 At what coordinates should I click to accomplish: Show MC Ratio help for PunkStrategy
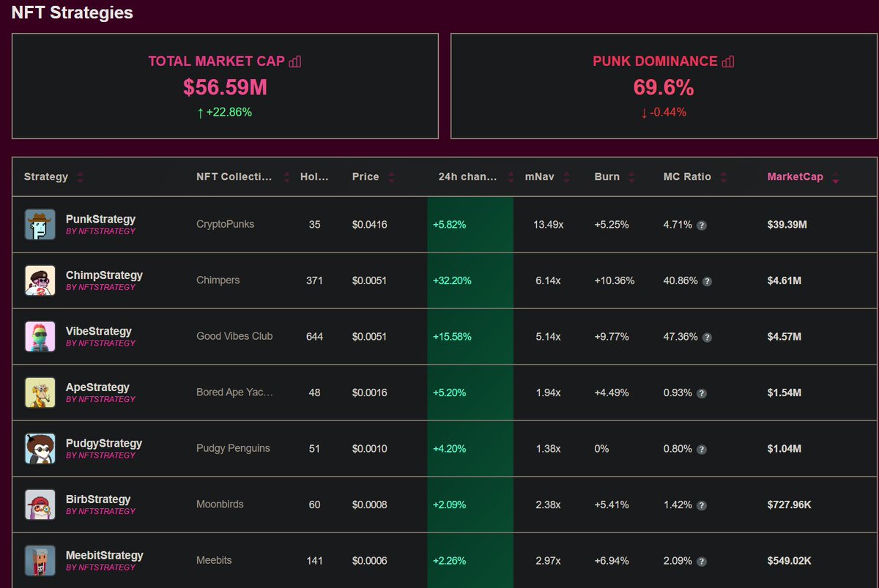tap(701, 226)
